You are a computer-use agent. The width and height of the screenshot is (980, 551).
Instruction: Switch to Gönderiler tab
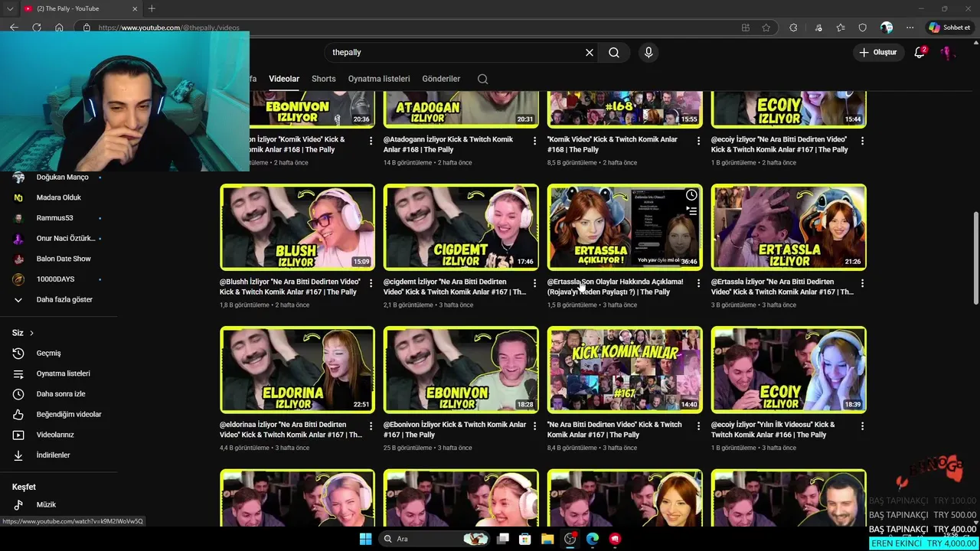(x=441, y=79)
